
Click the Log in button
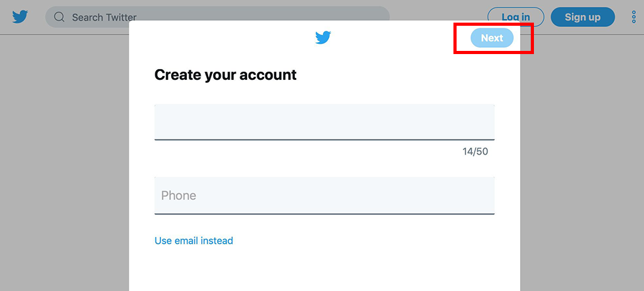click(x=516, y=17)
